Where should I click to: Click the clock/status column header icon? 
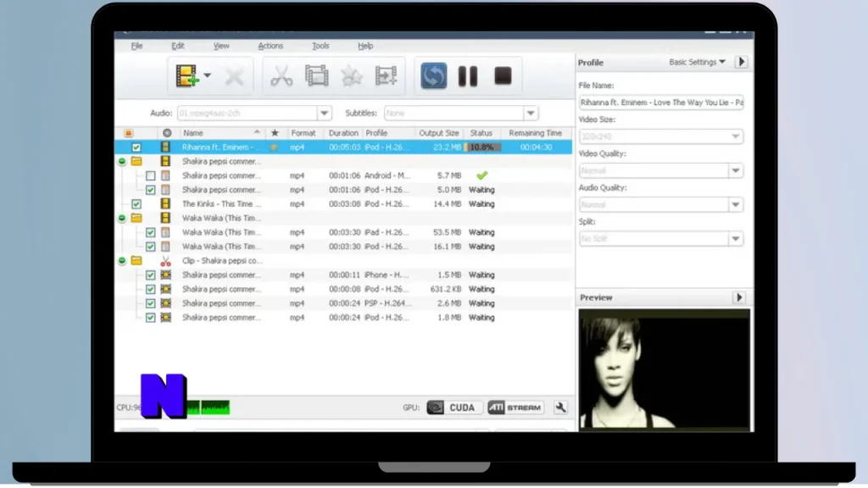[x=167, y=133]
